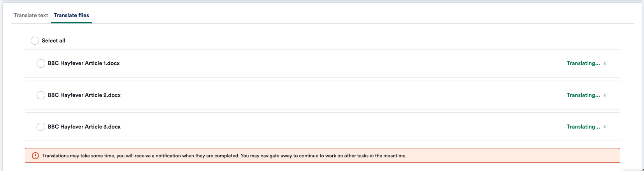Toggle the Select all checkbox
Viewport: 644px width, 171px height.
[x=35, y=41]
